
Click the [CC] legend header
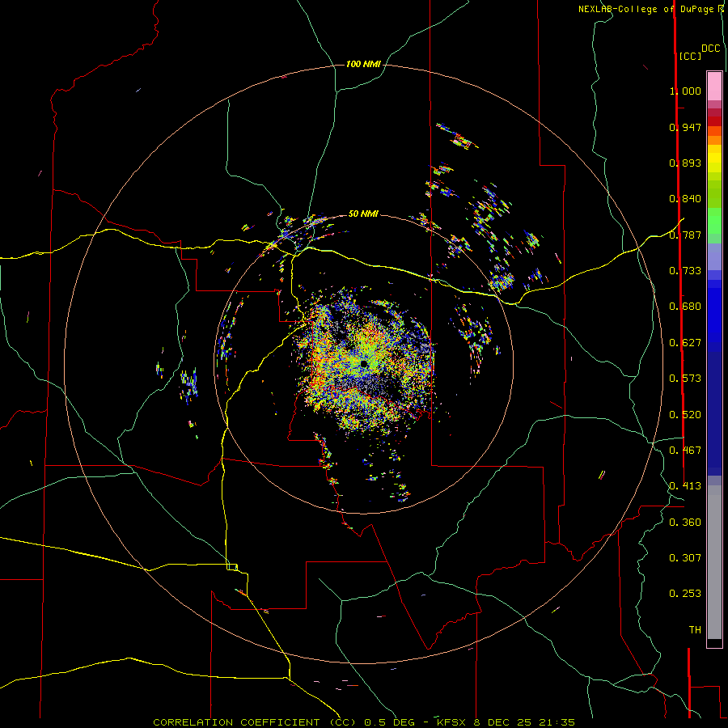click(690, 56)
